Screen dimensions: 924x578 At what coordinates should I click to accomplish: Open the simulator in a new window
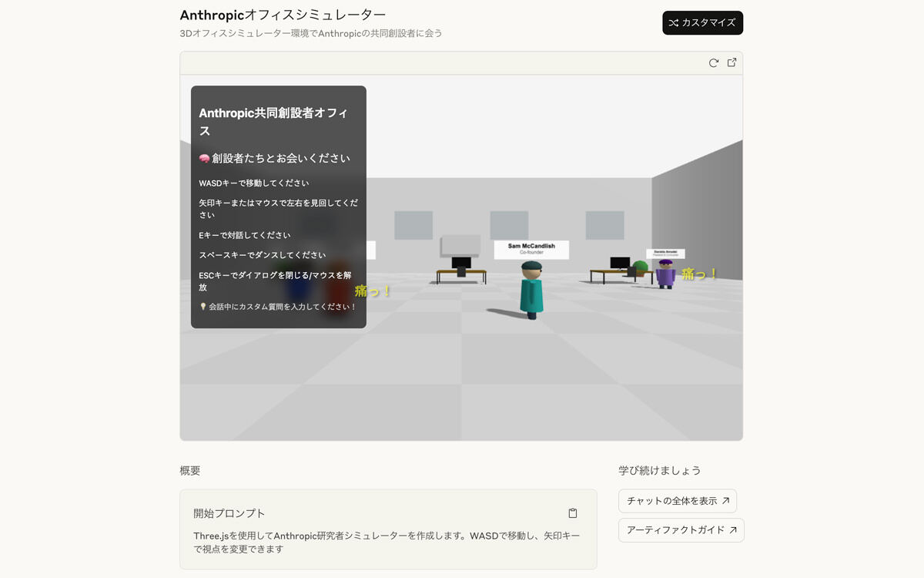point(731,63)
